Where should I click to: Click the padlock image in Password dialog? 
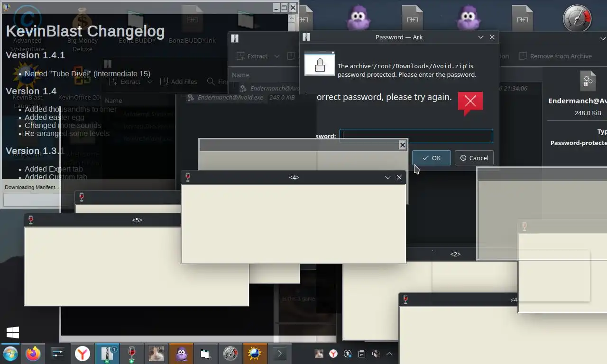[320, 64]
